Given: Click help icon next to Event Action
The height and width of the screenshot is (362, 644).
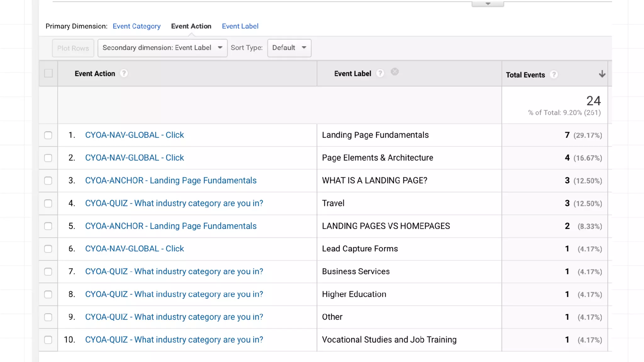Looking at the screenshot, I should coord(124,73).
